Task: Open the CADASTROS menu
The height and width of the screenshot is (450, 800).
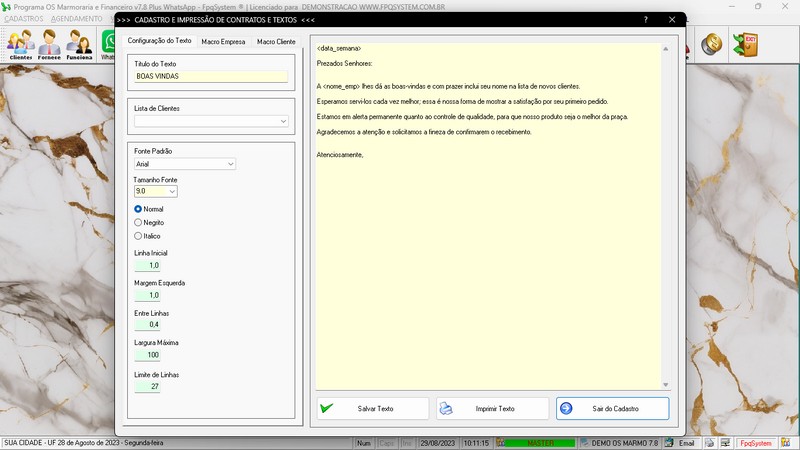Action: [23, 19]
